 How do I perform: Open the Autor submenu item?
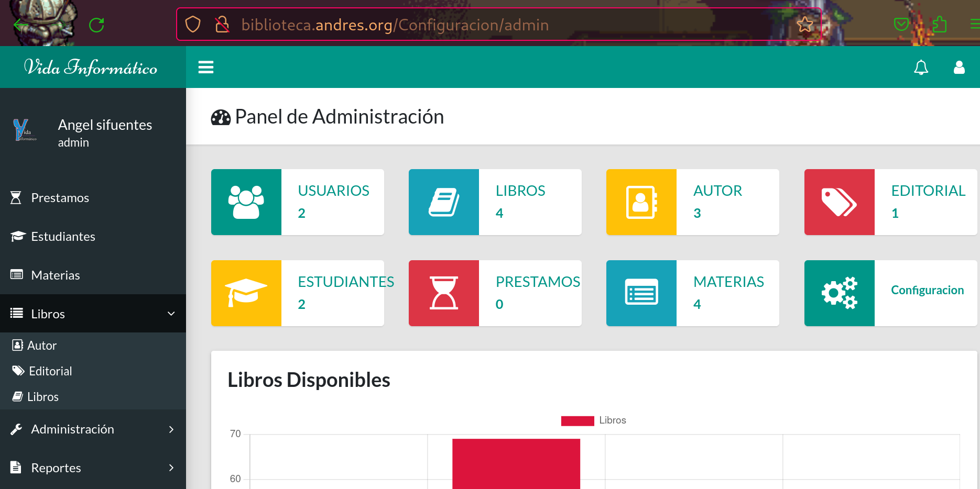click(93, 346)
